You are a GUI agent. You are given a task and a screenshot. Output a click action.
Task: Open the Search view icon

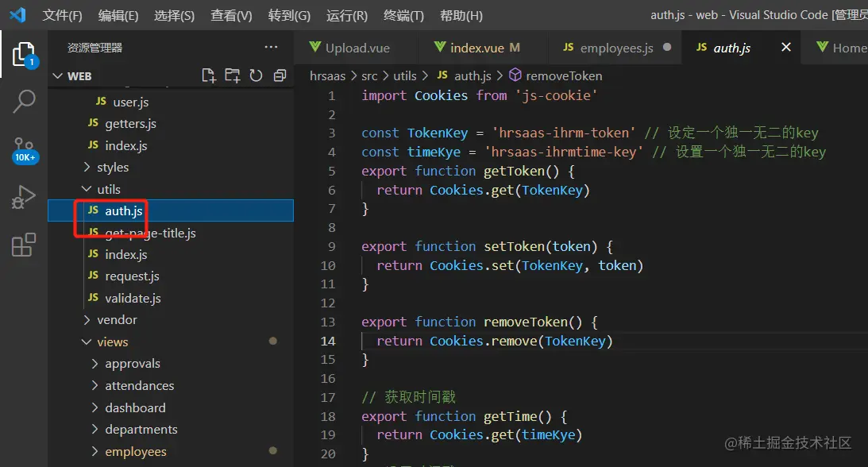pyautogui.click(x=24, y=101)
